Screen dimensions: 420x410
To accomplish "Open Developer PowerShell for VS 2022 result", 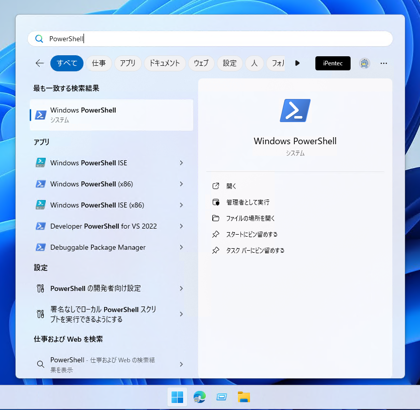I will [x=111, y=226].
